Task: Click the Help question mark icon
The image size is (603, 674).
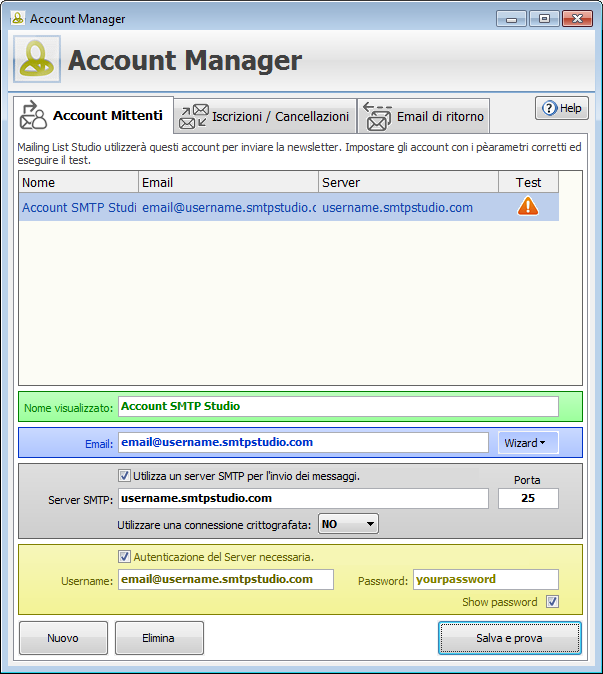Action: [548, 108]
